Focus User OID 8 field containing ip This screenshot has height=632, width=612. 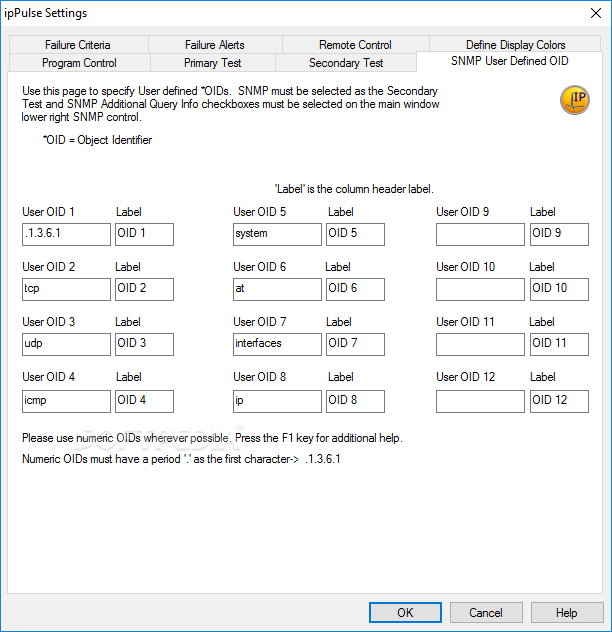point(277,401)
